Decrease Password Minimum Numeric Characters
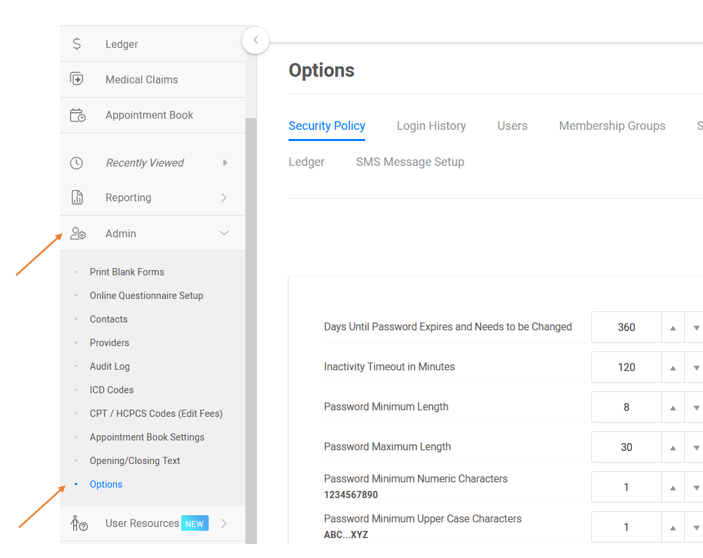The width and height of the screenshot is (703, 558). (x=695, y=487)
